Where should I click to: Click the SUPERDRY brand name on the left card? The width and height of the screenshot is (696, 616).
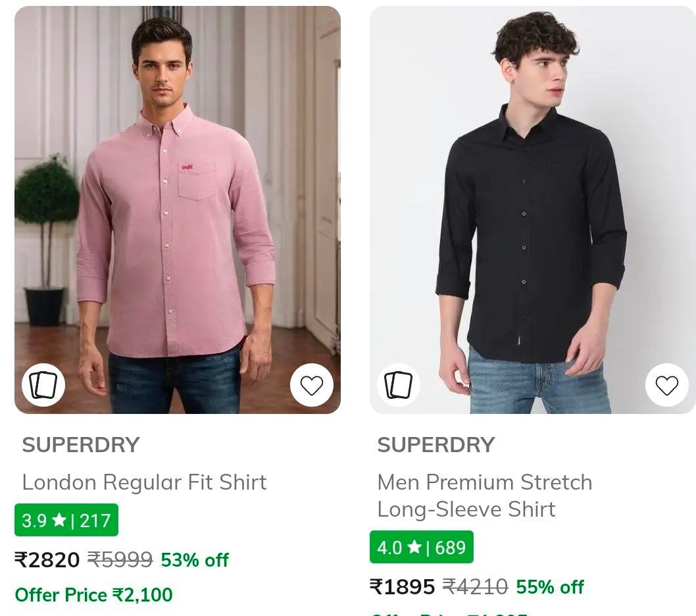pos(80,445)
